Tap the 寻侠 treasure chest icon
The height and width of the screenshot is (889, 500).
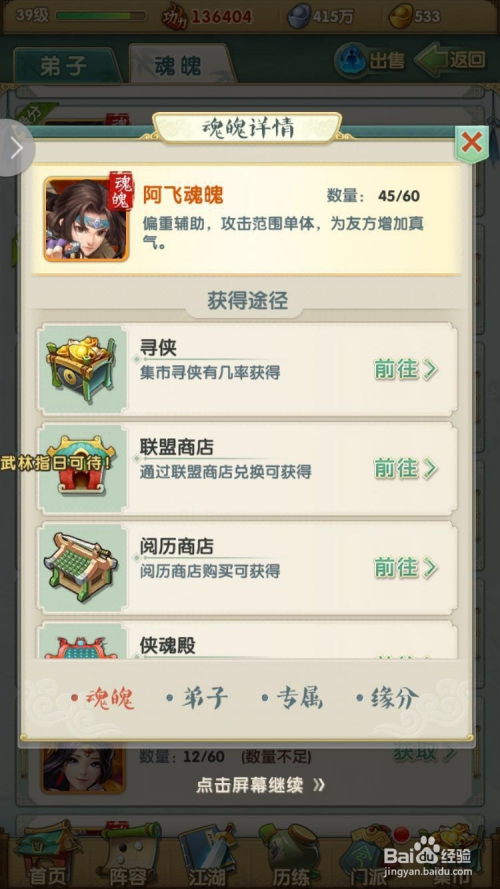(x=82, y=370)
